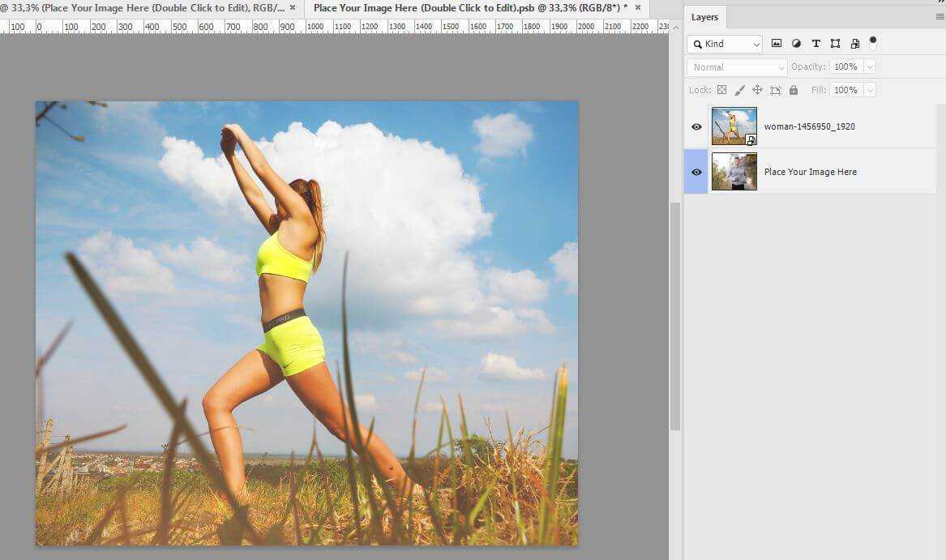Open the Kind filter dropdown
946x560 pixels.
click(x=725, y=44)
